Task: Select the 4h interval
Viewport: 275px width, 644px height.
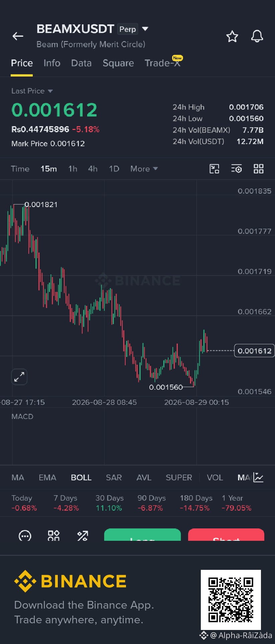Action: tap(93, 169)
